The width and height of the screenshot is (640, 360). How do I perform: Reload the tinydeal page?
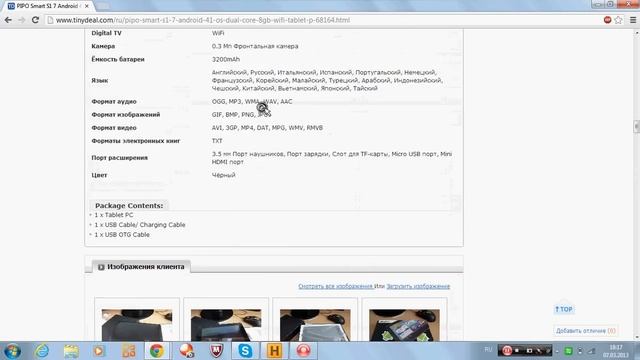point(36,20)
